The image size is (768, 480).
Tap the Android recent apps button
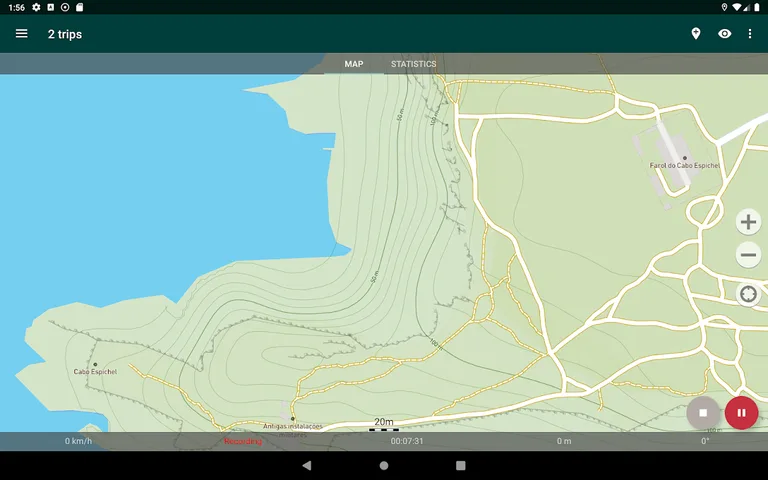[460, 465]
